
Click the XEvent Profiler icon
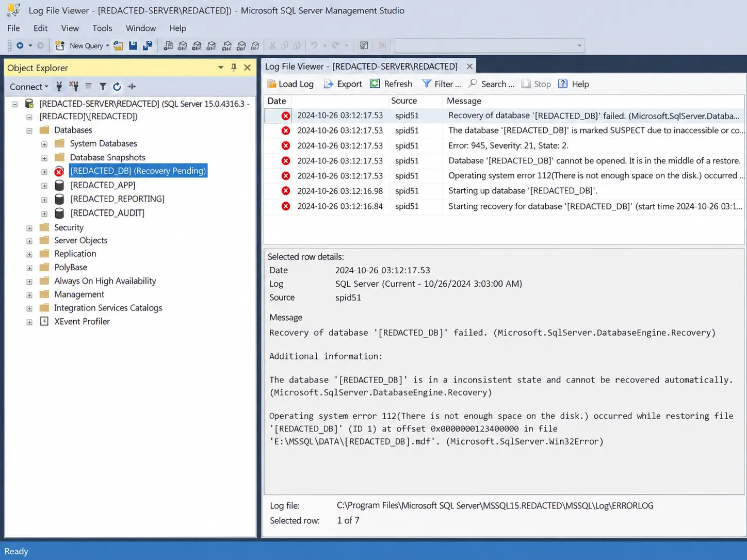click(x=44, y=321)
